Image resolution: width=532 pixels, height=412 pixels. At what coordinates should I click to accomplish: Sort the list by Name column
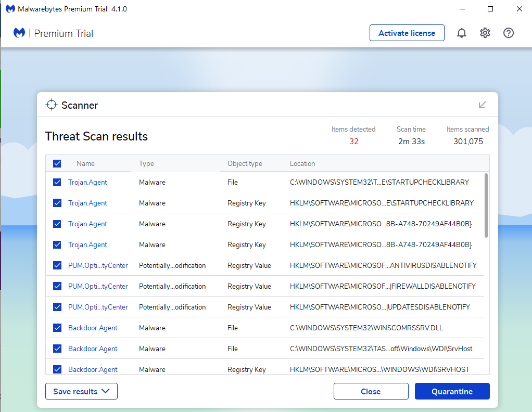tap(85, 163)
